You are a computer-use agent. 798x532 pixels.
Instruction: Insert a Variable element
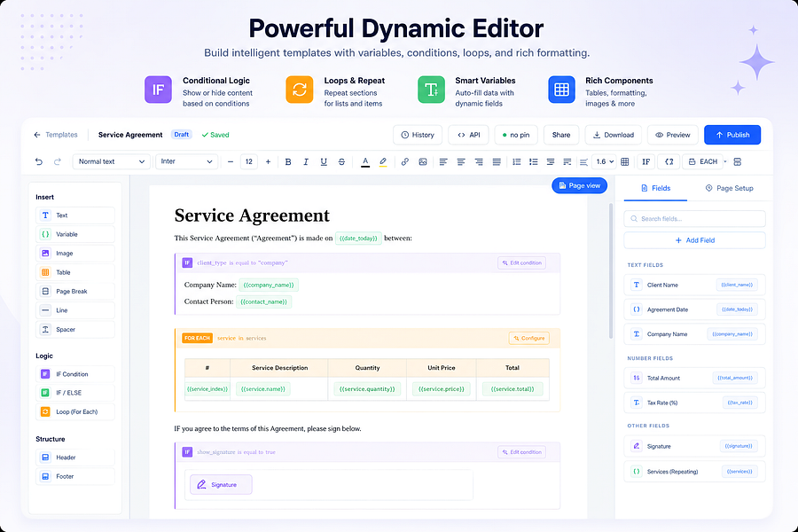(75, 234)
